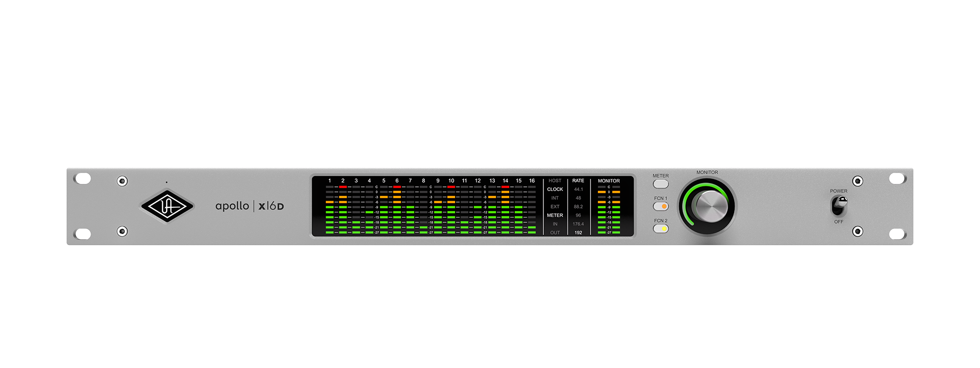Select channel 12 number on the display
The height and width of the screenshot is (368, 980).
(478, 181)
